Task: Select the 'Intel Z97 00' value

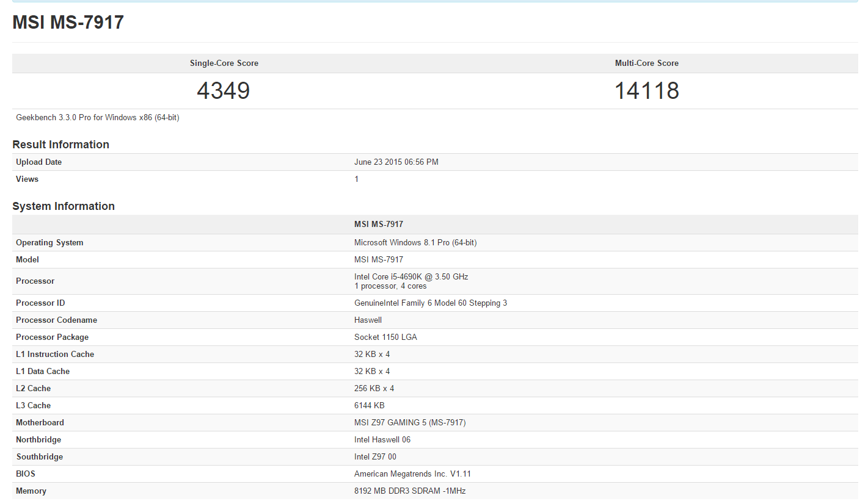Action: (376, 457)
